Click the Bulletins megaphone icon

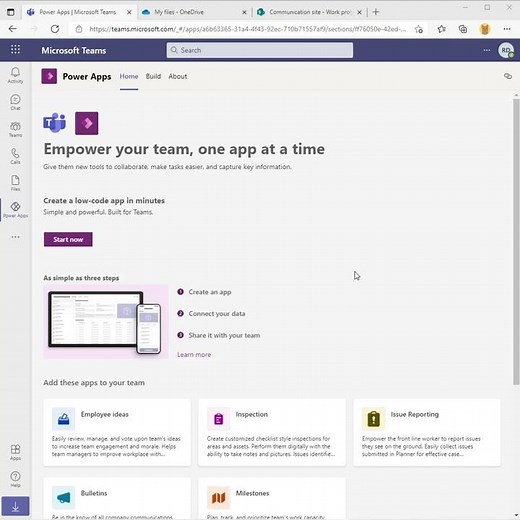pyautogui.click(x=63, y=498)
